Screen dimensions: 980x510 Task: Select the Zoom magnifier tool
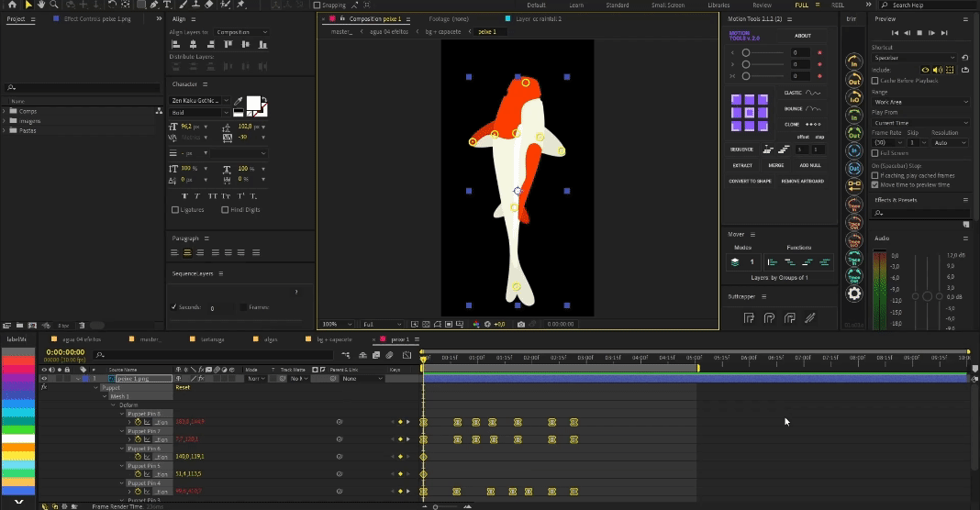pos(53,5)
